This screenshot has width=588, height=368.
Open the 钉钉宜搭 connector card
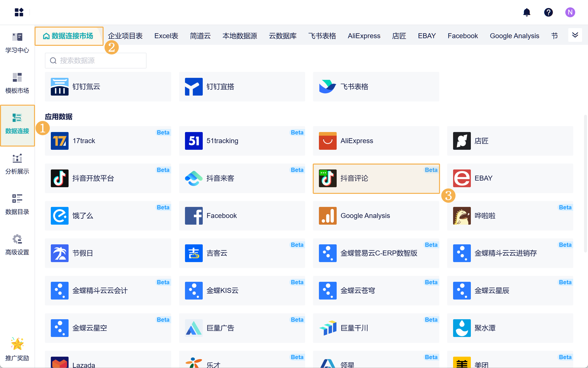[242, 87]
